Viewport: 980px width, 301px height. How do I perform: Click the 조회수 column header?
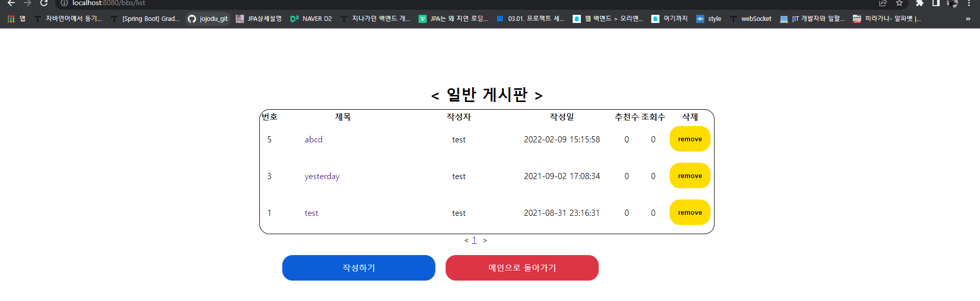click(x=653, y=117)
